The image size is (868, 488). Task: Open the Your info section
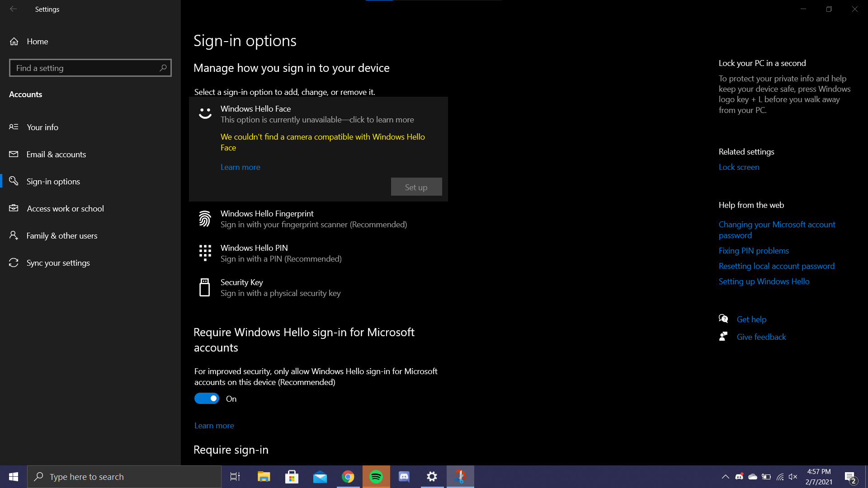point(90,127)
